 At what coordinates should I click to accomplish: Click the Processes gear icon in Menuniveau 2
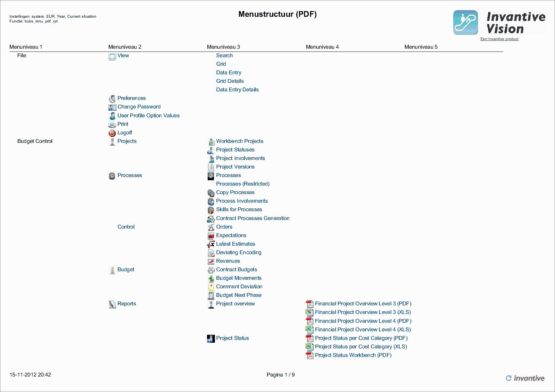point(112,176)
